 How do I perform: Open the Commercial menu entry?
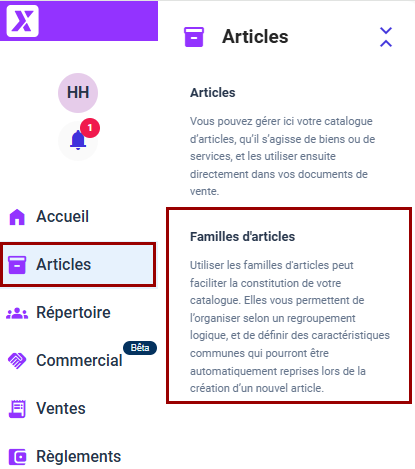(x=79, y=361)
